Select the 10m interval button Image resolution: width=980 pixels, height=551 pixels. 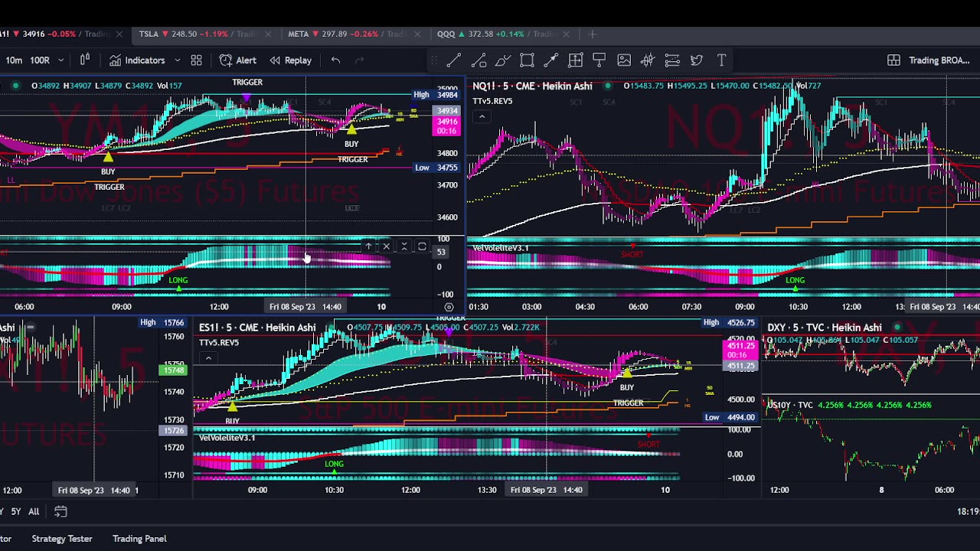tap(14, 60)
